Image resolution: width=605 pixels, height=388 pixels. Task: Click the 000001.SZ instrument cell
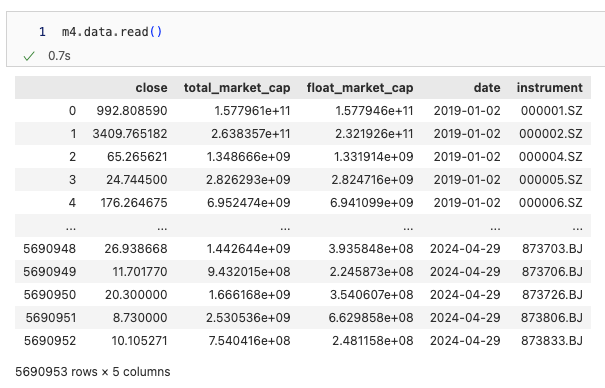point(551,111)
